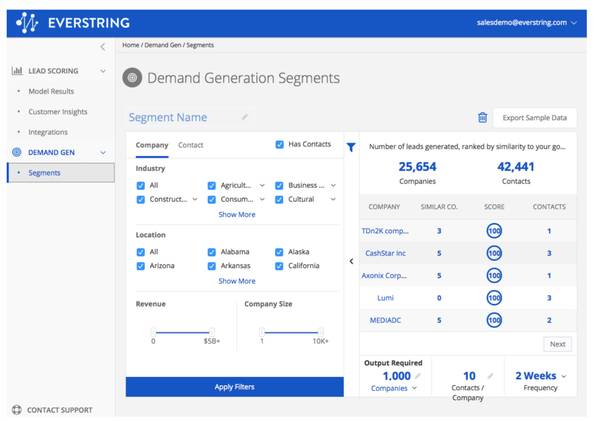Expand the 2 Weeks frequency dropdown
600x421 pixels.
tap(540, 376)
